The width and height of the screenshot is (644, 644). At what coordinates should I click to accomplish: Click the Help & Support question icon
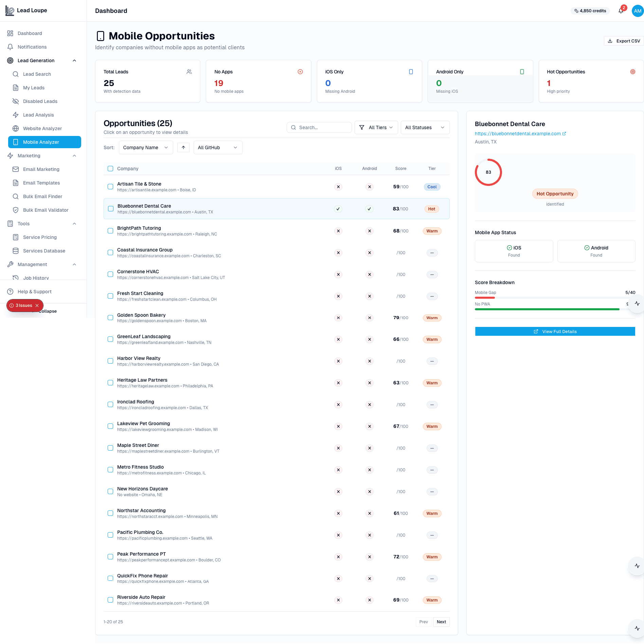pyautogui.click(x=10, y=292)
